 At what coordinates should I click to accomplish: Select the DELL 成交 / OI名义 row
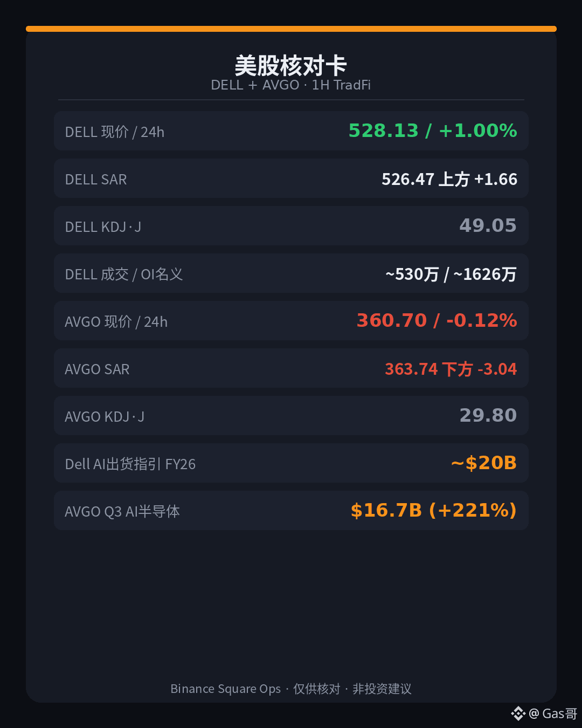[291, 273]
